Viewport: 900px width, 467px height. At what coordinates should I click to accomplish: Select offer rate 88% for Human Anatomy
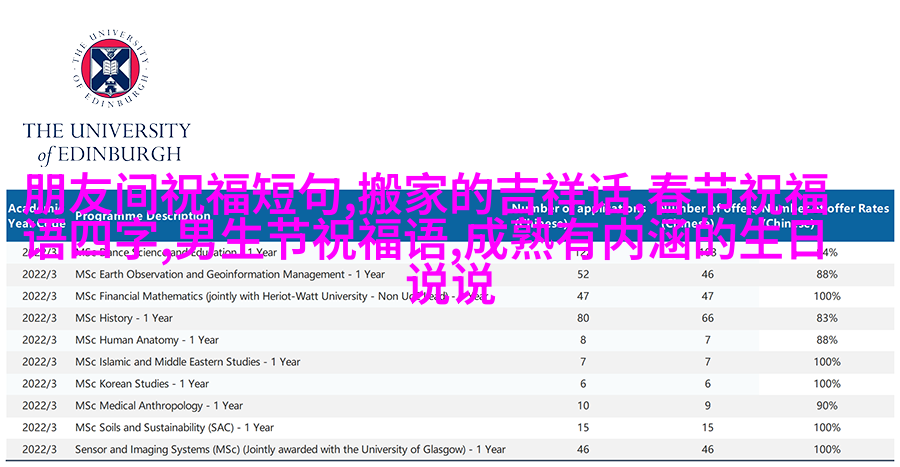(827, 340)
